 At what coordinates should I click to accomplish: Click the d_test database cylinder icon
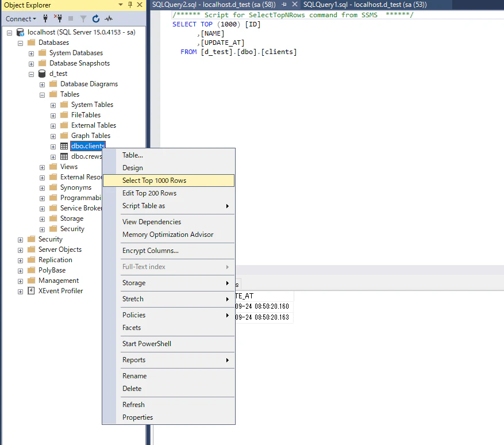(x=42, y=74)
